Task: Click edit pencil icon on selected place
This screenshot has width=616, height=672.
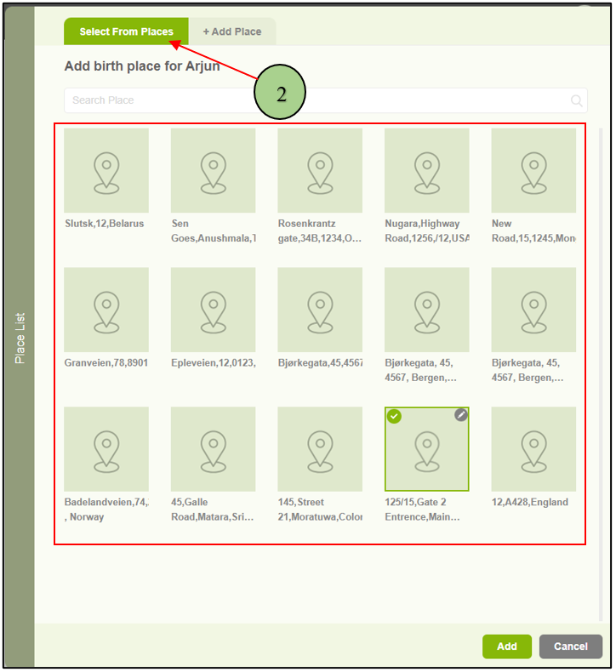Action: click(460, 415)
